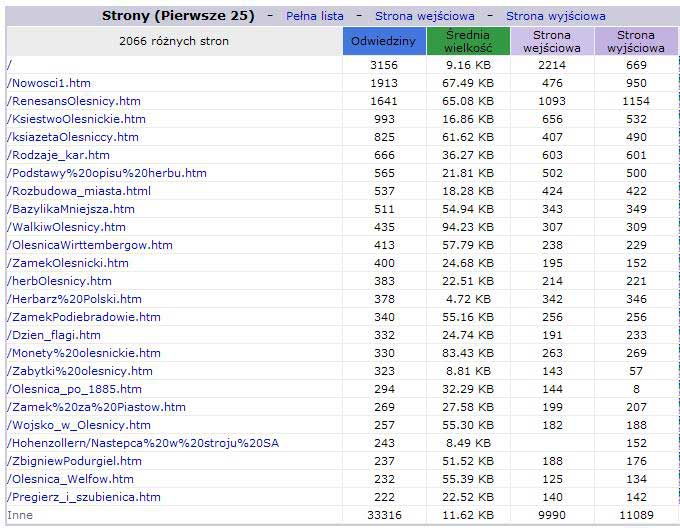Click the /Herbarz%20Polski.htm link
680x531 pixels.
pyautogui.click(x=74, y=299)
